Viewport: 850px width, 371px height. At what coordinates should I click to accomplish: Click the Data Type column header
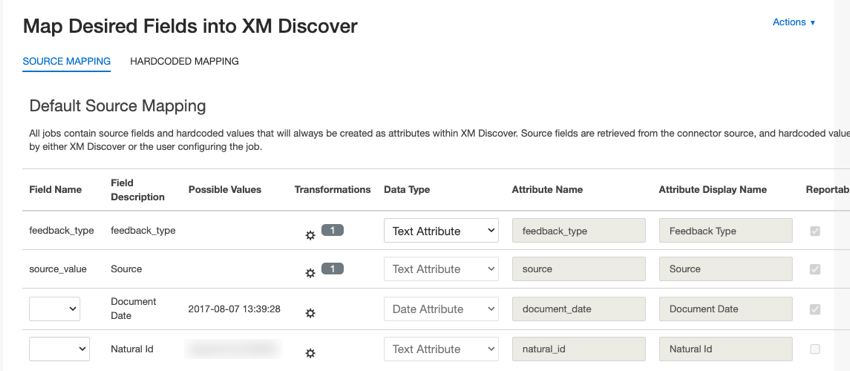407,190
